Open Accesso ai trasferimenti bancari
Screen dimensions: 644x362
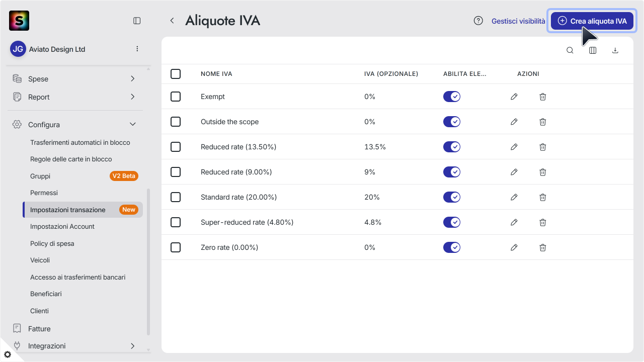77,278
